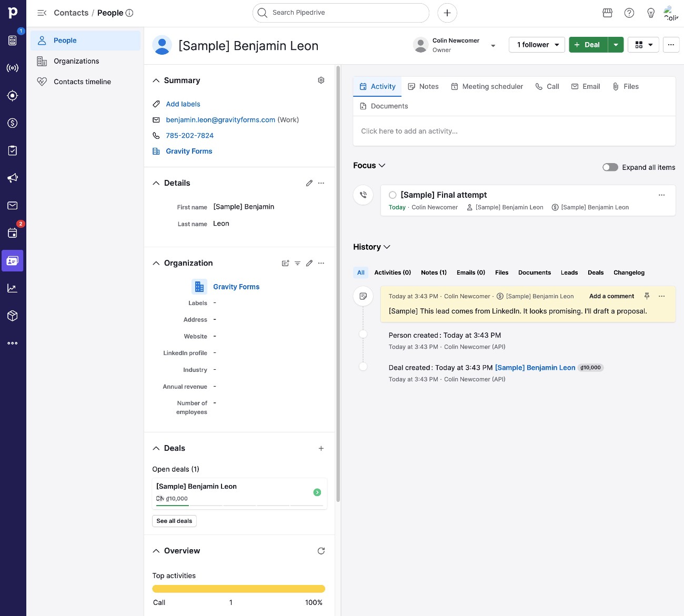Open the Marketplace store icon in header
This screenshot has height=616, width=684.
[607, 13]
